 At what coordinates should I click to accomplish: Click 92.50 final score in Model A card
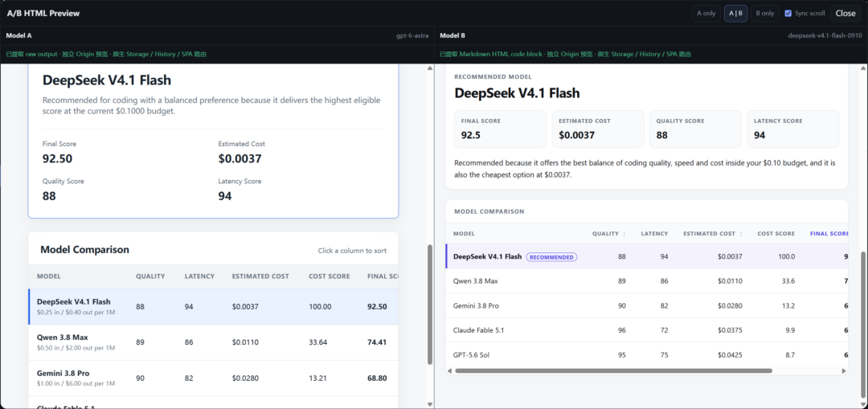pyautogui.click(x=58, y=159)
